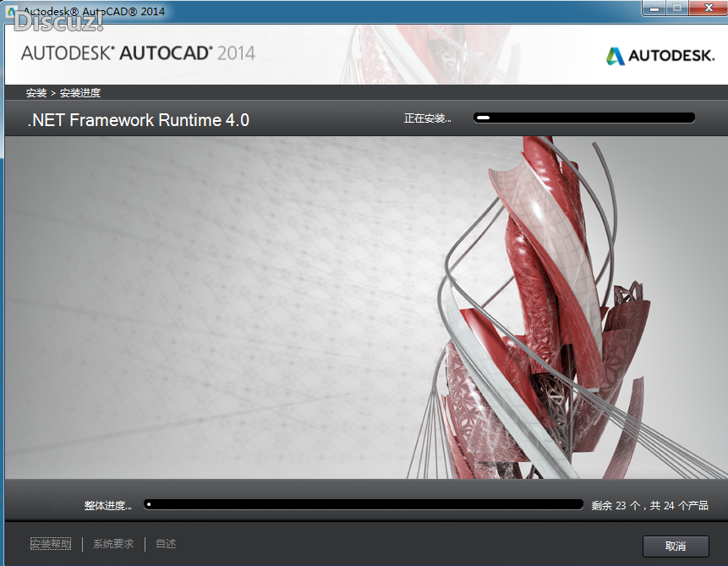Close the AutoCAD 2014 installer window
Screen dimensions: 728x566
coord(709,8)
